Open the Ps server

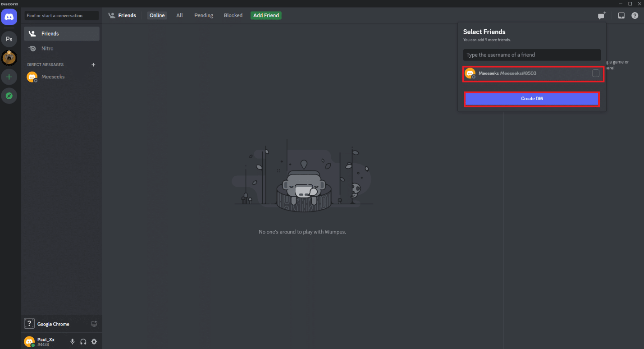9,39
